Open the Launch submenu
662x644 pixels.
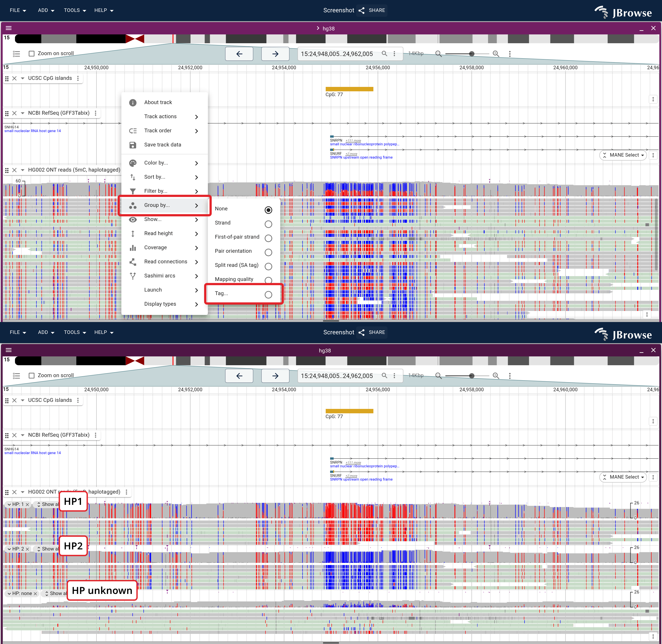coord(164,290)
